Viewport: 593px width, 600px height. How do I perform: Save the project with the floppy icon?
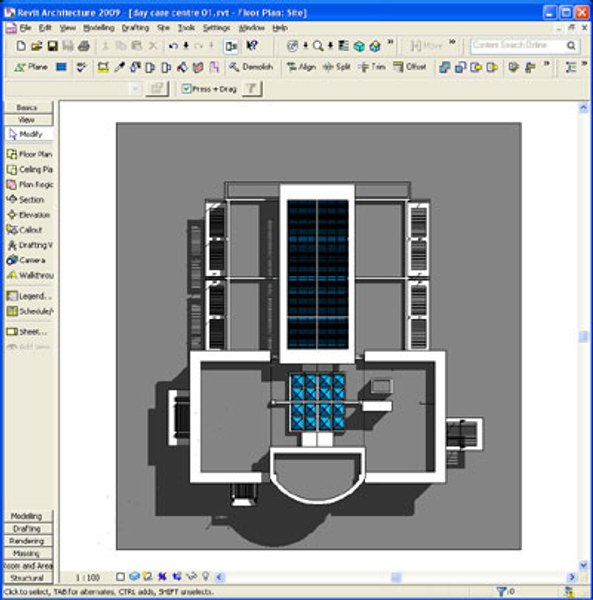click(x=52, y=46)
